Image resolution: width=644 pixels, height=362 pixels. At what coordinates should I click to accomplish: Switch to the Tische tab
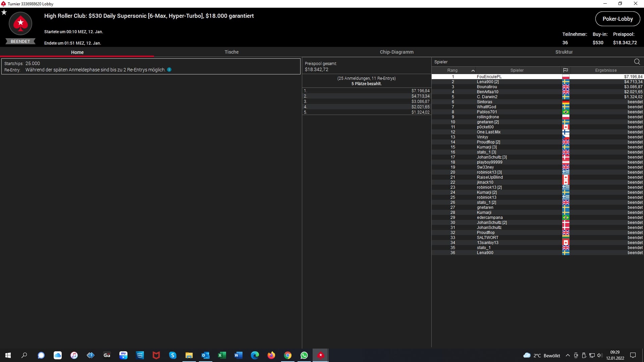231,52
